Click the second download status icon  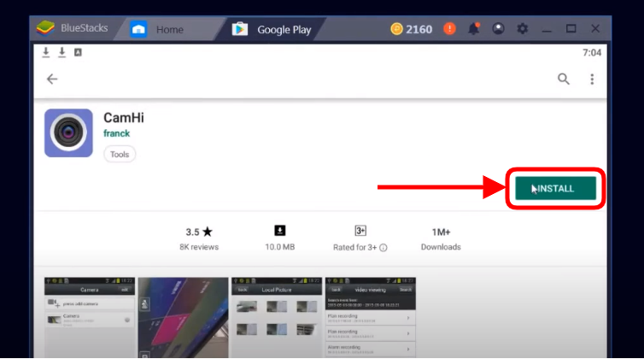tap(62, 52)
